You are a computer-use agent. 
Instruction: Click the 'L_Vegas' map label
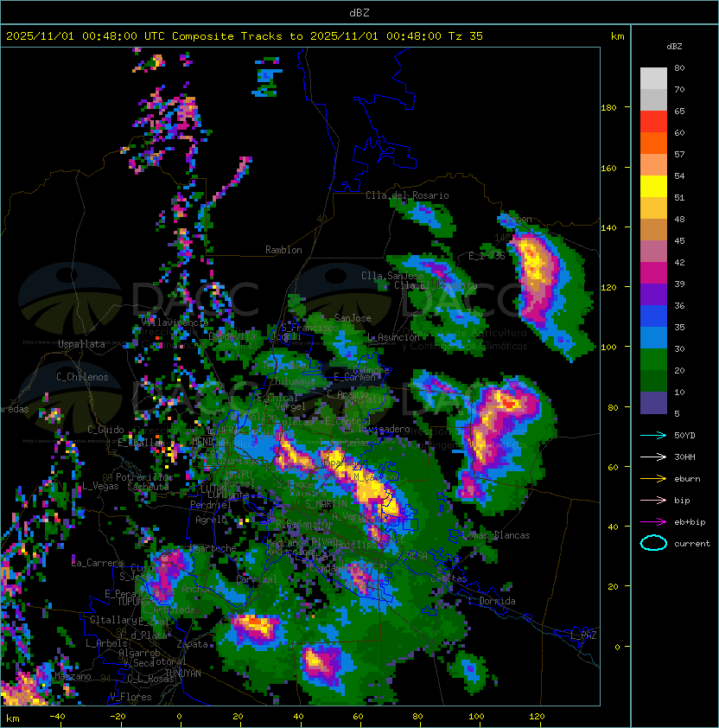(x=100, y=486)
